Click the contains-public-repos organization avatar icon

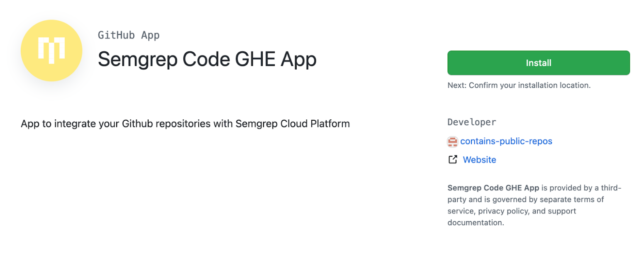[x=453, y=141]
